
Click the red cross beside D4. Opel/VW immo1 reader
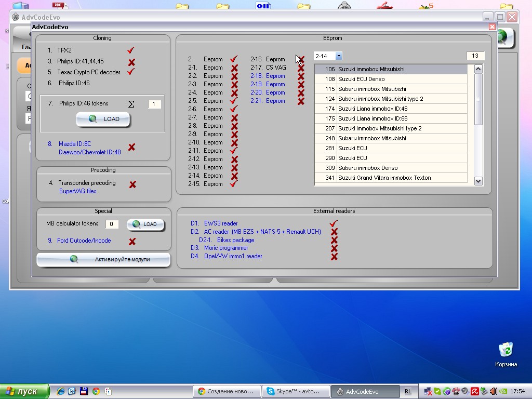(334, 256)
